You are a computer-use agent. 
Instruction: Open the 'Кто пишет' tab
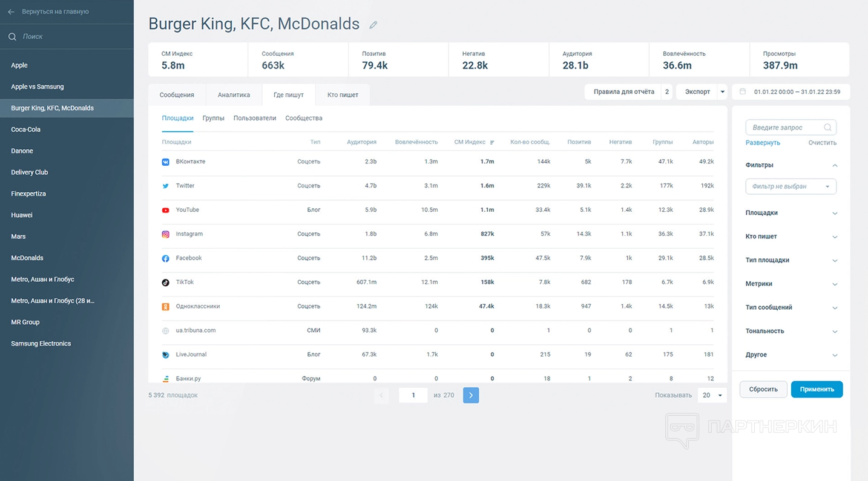click(343, 95)
